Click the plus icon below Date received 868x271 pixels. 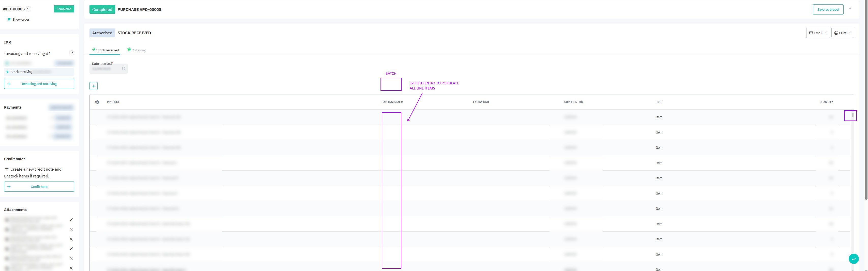click(x=94, y=86)
